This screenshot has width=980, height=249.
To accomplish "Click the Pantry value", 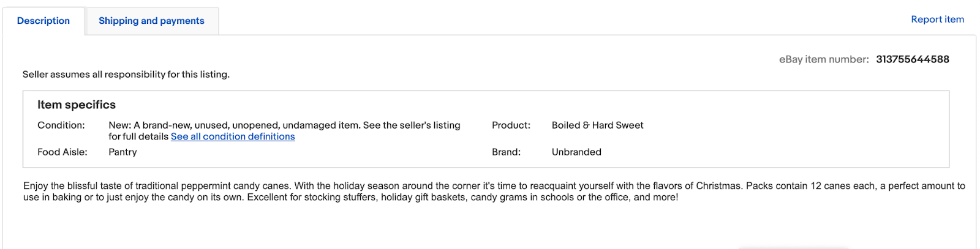I will click(123, 152).
